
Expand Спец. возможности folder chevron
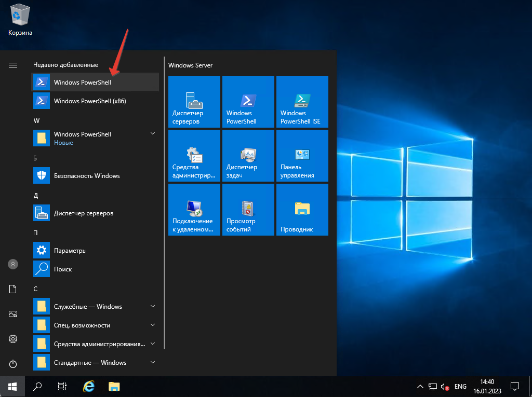coord(153,325)
